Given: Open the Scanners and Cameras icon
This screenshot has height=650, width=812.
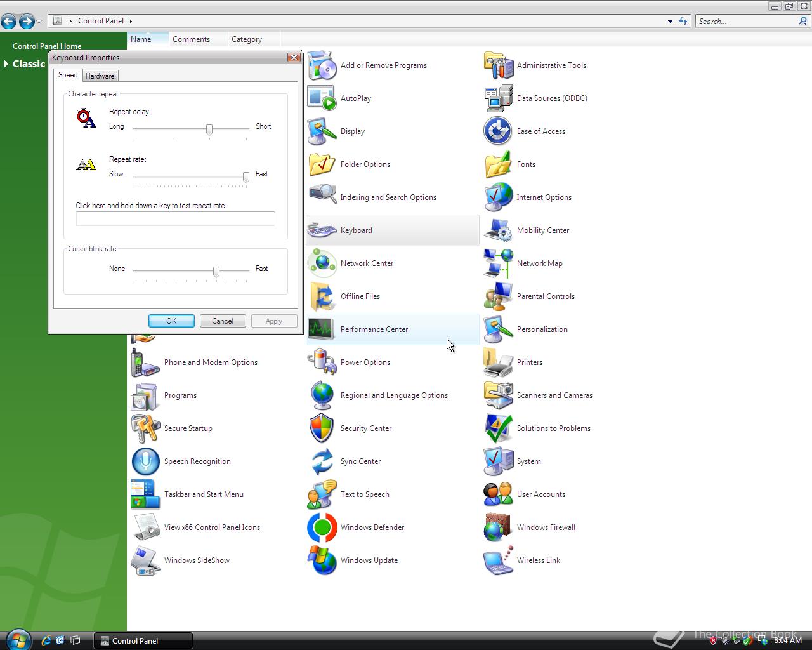Looking at the screenshot, I should 499,395.
